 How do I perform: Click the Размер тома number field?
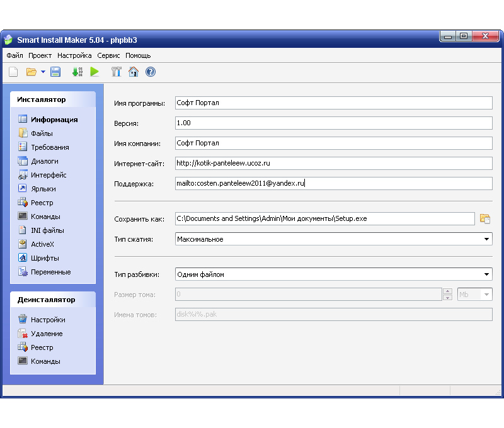(309, 295)
